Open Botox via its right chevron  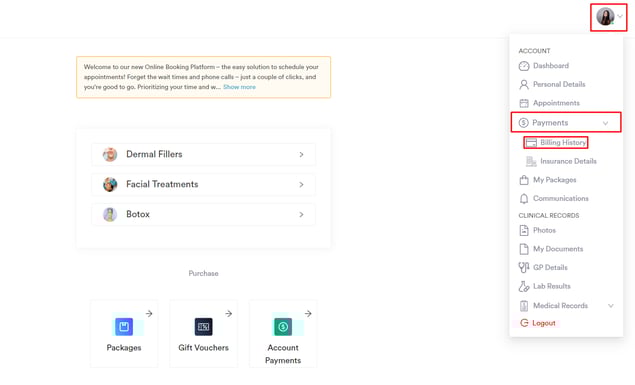pos(301,215)
